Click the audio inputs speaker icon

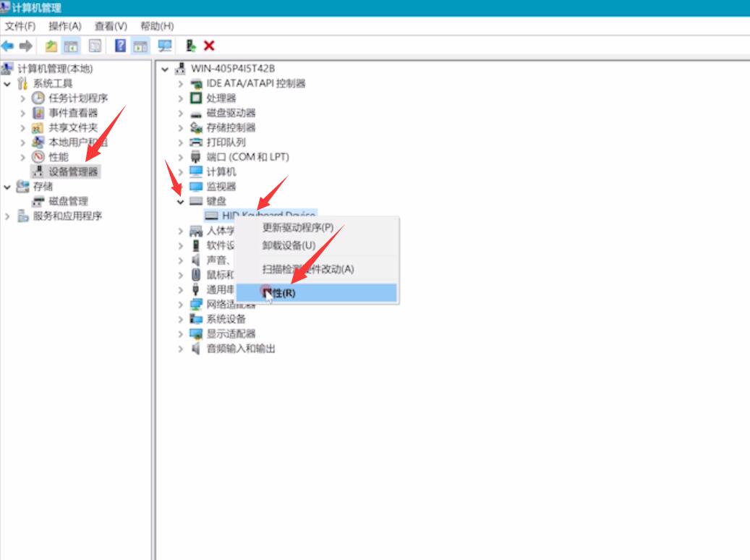(195, 349)
